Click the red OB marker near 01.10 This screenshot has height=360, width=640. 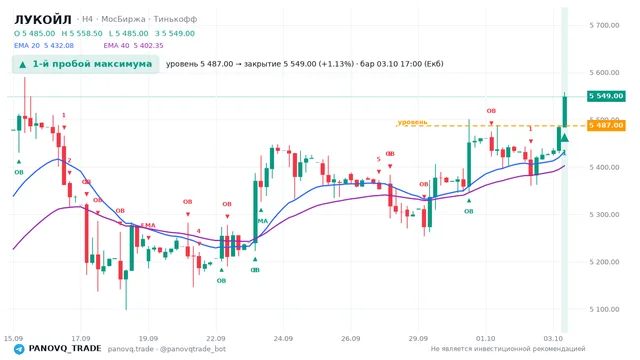pyautogui.click(x=491, y=111)
